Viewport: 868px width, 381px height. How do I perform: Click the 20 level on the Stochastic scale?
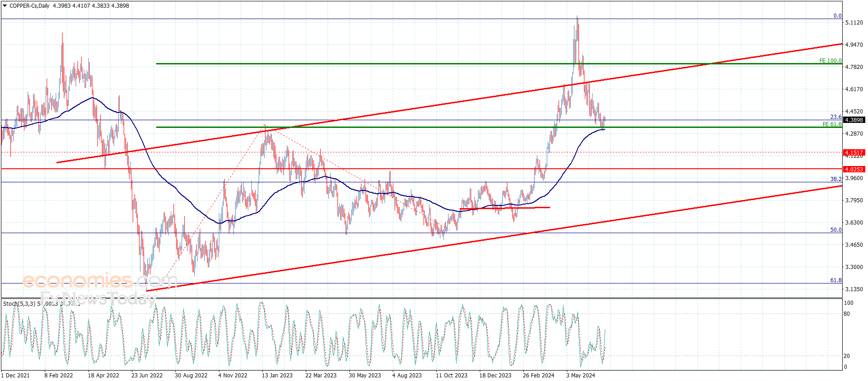click(847, 356)
